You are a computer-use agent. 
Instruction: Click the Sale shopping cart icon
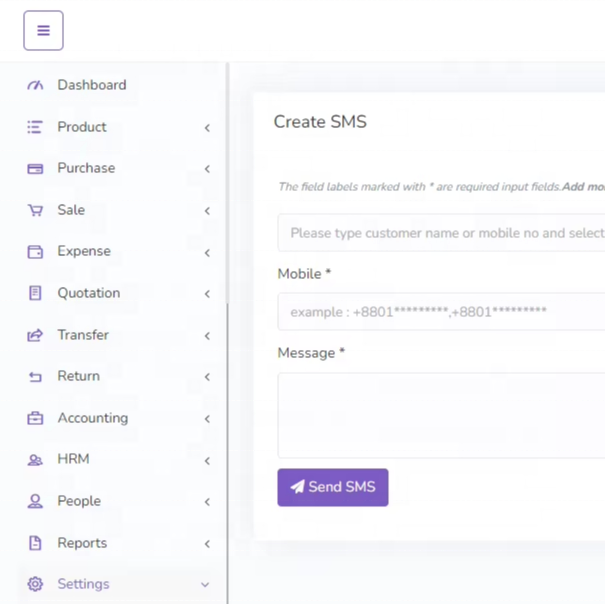35,210
